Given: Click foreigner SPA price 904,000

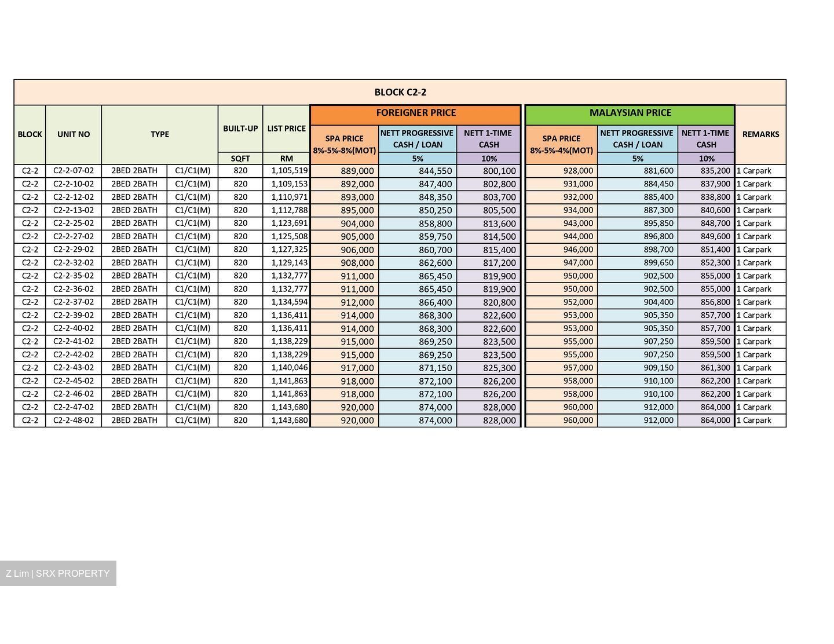Looking at the screenshot, I should (357, 224).
